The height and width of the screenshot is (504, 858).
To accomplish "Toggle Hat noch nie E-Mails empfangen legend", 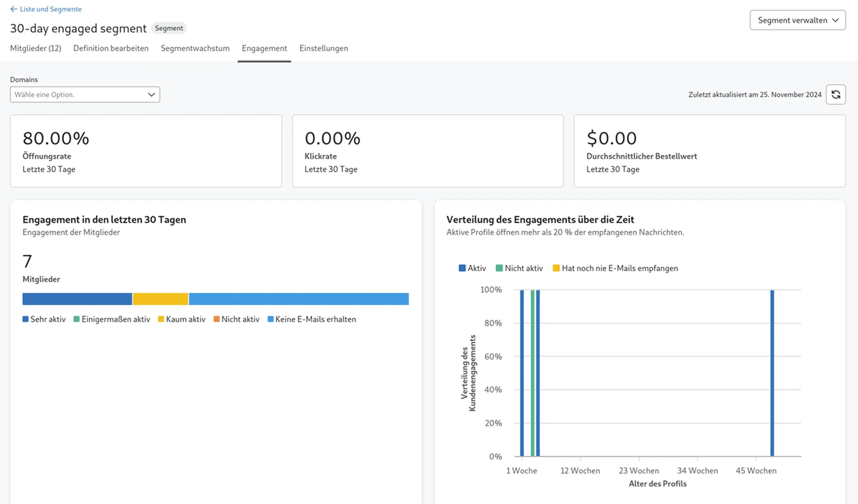I will 556,268.
